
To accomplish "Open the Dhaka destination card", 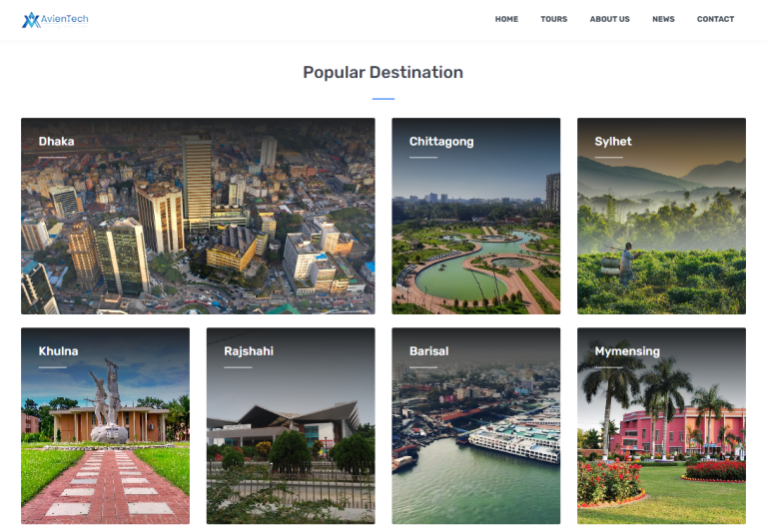I will click(x=198, y=216).
